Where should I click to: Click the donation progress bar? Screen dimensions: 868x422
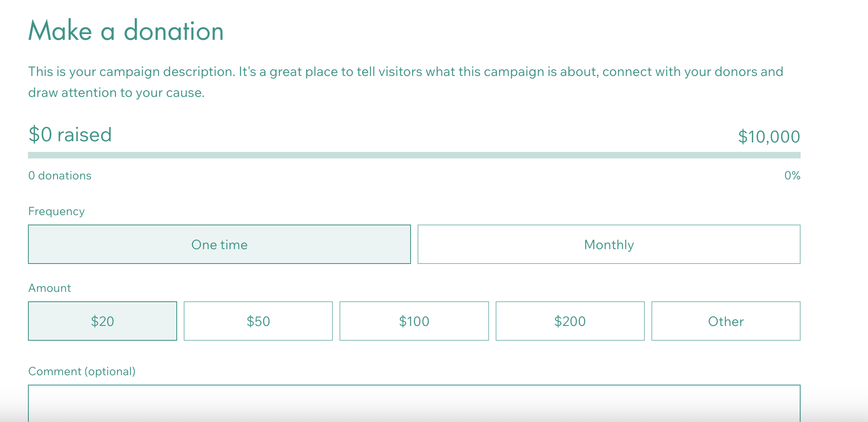click(414, 155)
